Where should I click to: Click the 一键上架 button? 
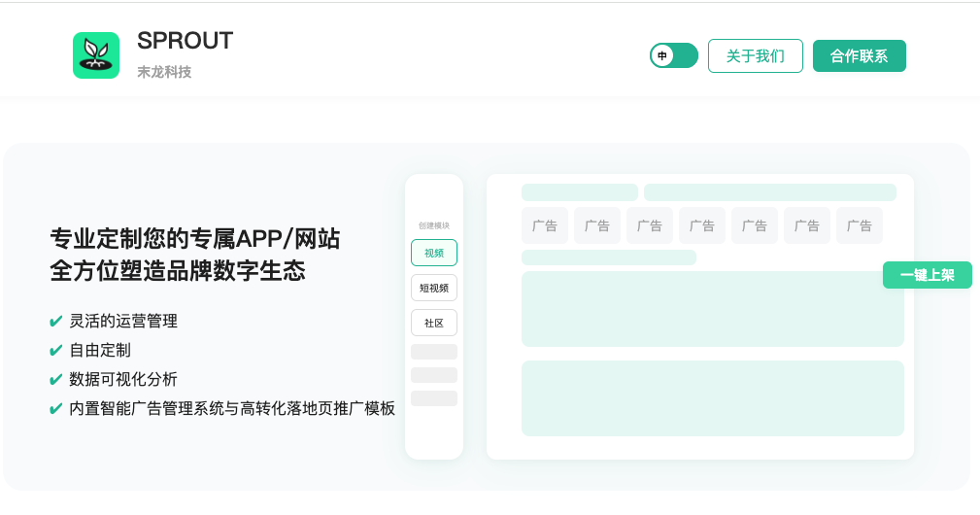click(x=927, y=275)
